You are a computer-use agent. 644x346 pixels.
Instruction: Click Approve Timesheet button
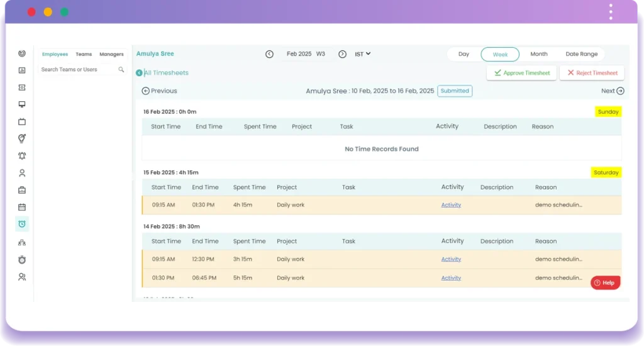pos(521,73)
